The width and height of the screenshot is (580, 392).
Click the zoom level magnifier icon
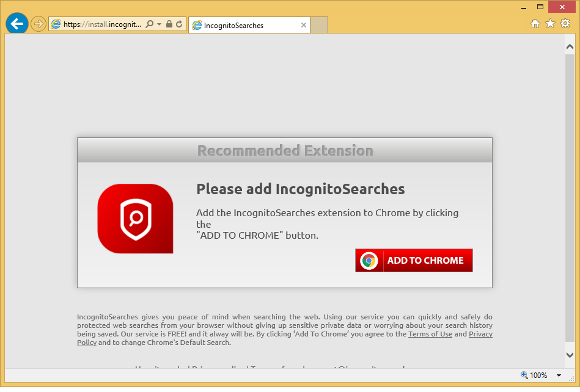[x=524, y=375]
